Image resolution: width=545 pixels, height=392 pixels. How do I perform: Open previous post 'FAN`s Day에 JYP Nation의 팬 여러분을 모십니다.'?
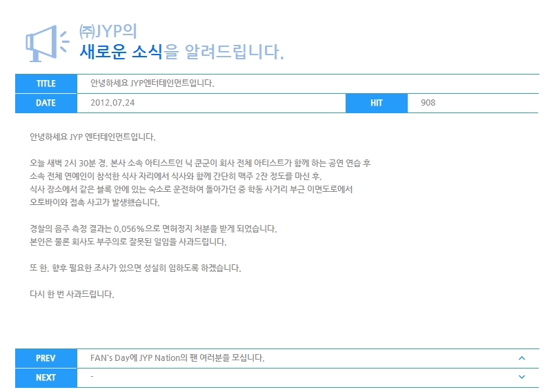[x=177, y=358]
